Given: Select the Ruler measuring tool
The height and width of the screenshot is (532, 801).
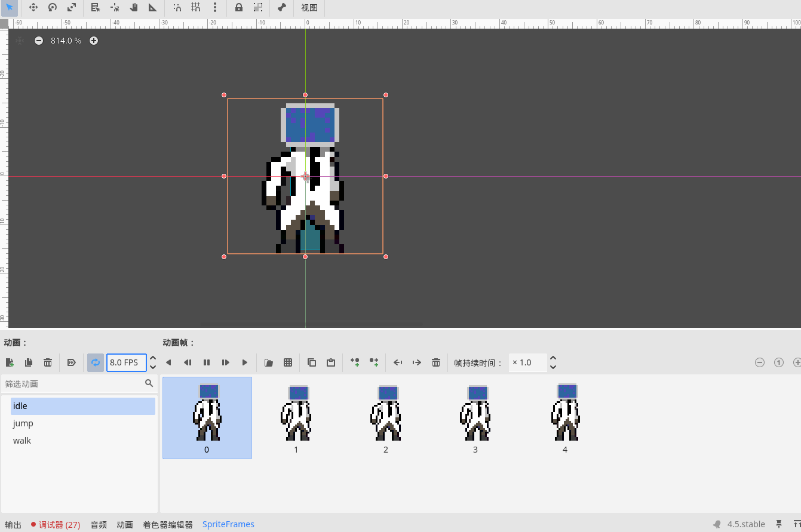Looking at the screenshot, I should (x=153, y=8).
